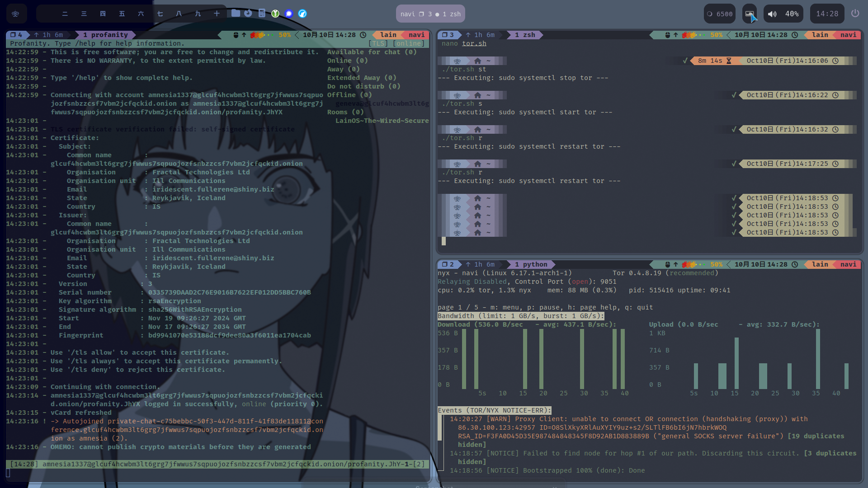Switch to workspace 四 in the bar
868x488 pixels.
click(103, 14)
